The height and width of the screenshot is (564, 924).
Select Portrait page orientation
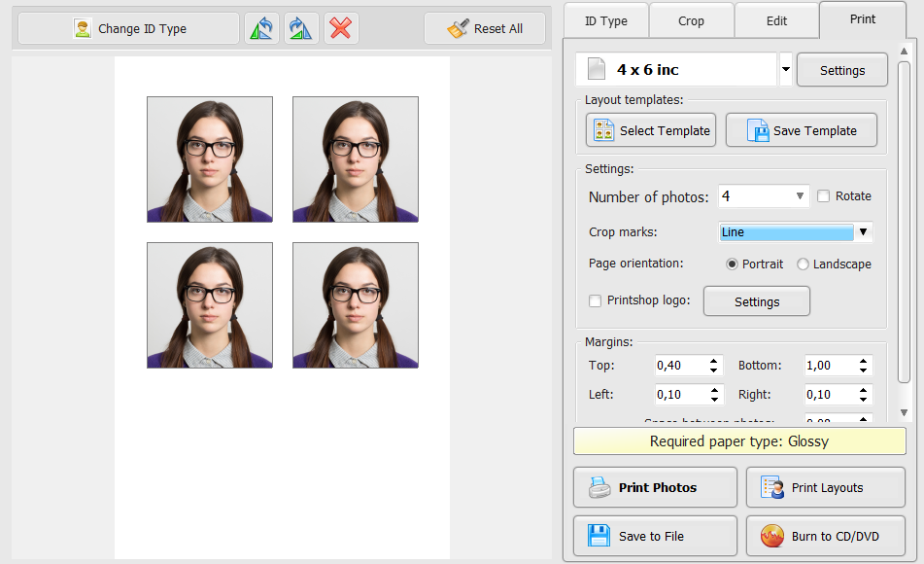pyautogui.click(x=732, y=264)
